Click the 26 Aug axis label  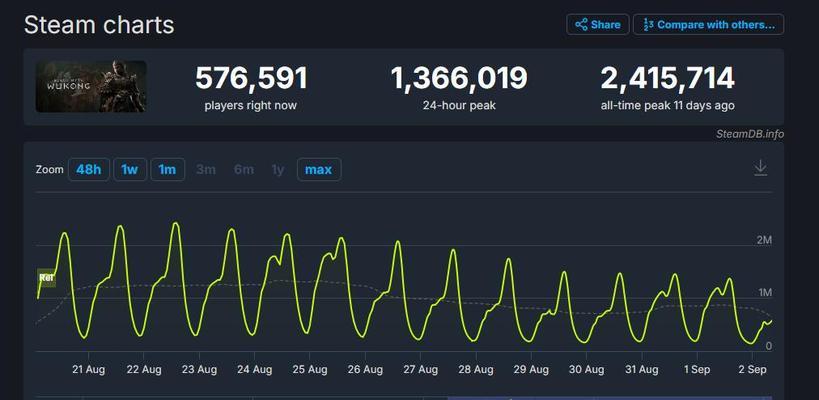365,370
